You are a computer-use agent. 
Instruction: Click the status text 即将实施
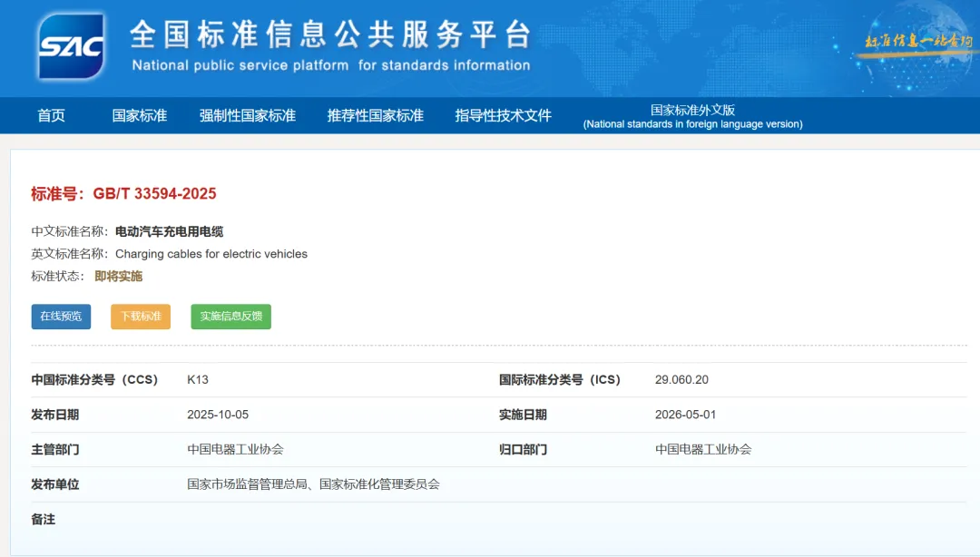pos(119,277)
